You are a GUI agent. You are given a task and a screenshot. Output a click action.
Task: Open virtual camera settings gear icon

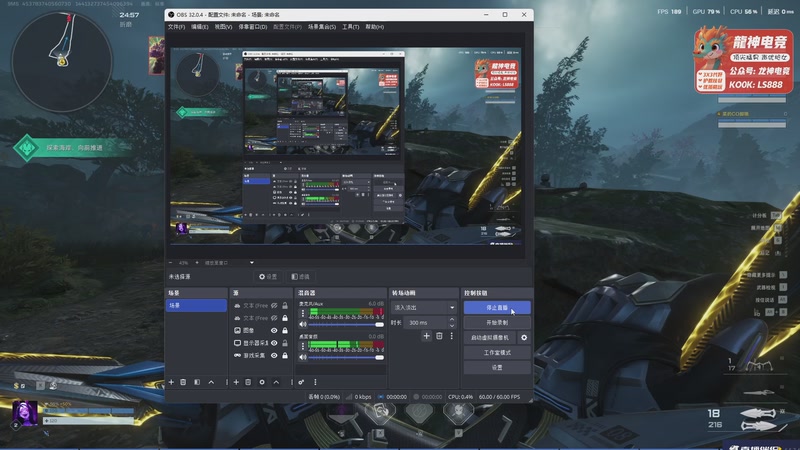(524, 337)
